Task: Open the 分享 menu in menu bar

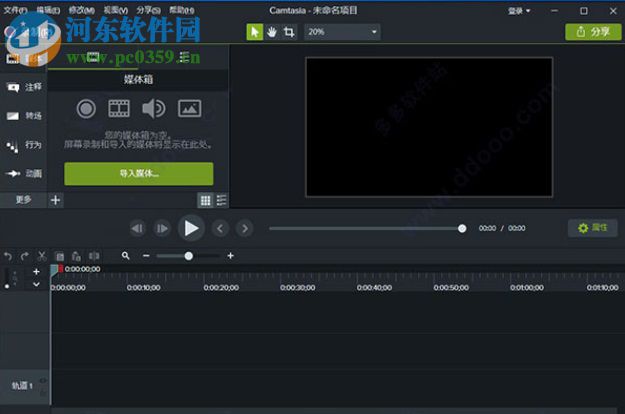Action: 148,10
